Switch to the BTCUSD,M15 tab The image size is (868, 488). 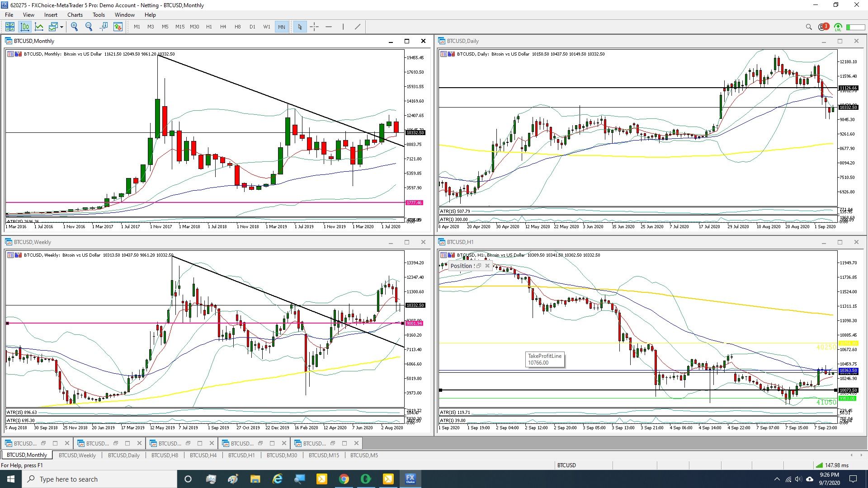(x=324, y=455)
